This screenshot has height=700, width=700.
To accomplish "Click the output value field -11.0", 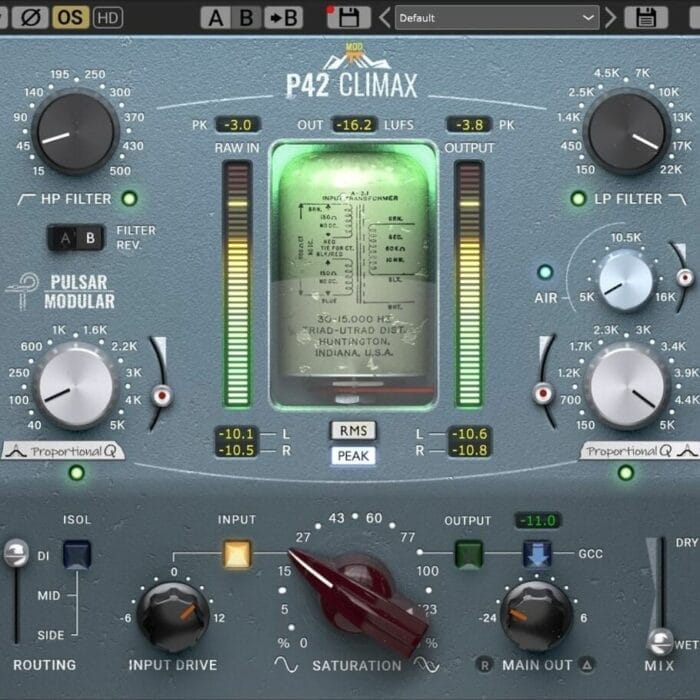I will click(x=538, y=520).
